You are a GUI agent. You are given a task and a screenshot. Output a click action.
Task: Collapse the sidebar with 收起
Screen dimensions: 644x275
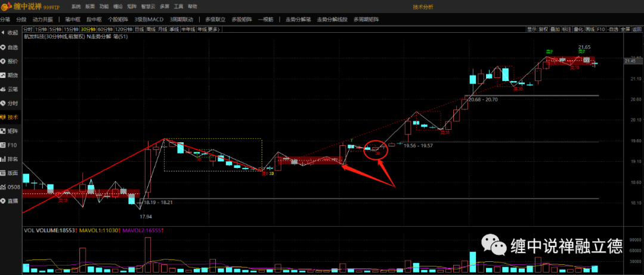(x=10, y=33)
